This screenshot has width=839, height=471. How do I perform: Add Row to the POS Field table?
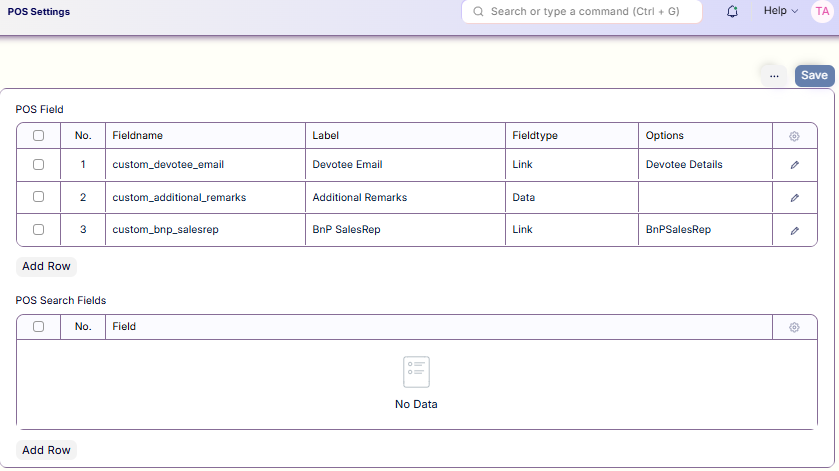tap(46, 267)
